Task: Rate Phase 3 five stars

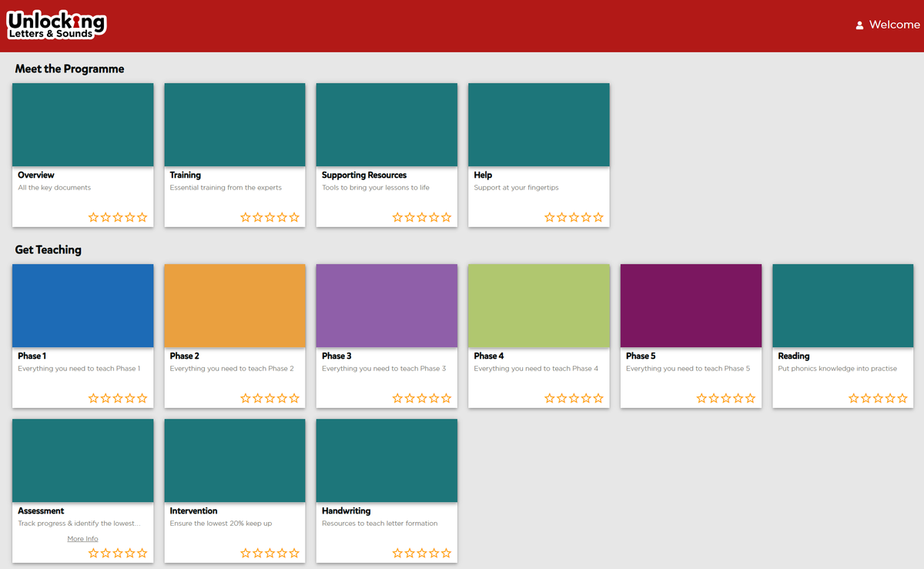Action: (447, 399)
